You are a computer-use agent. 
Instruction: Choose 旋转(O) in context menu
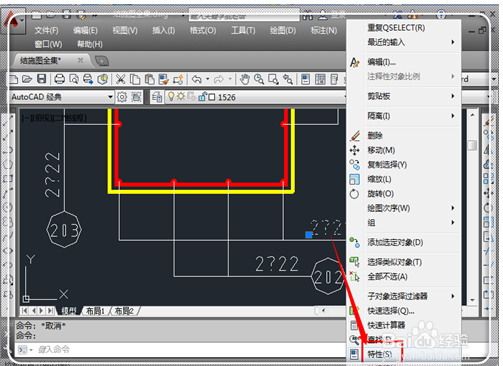click(380, 194)
